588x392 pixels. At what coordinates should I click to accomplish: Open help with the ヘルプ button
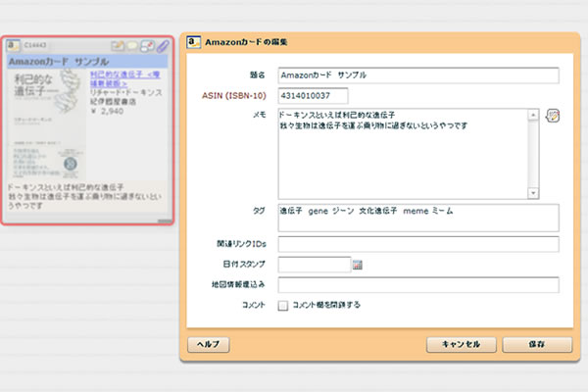point(208,344)
